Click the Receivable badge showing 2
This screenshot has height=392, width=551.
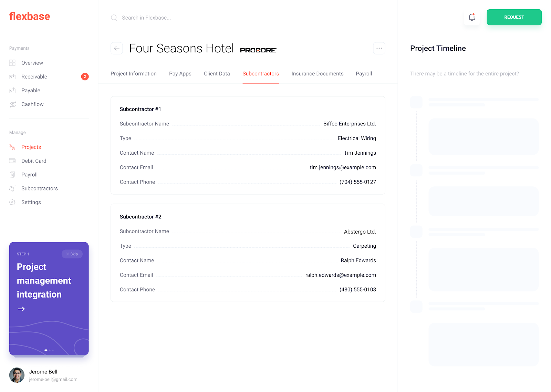coord(85,76)
